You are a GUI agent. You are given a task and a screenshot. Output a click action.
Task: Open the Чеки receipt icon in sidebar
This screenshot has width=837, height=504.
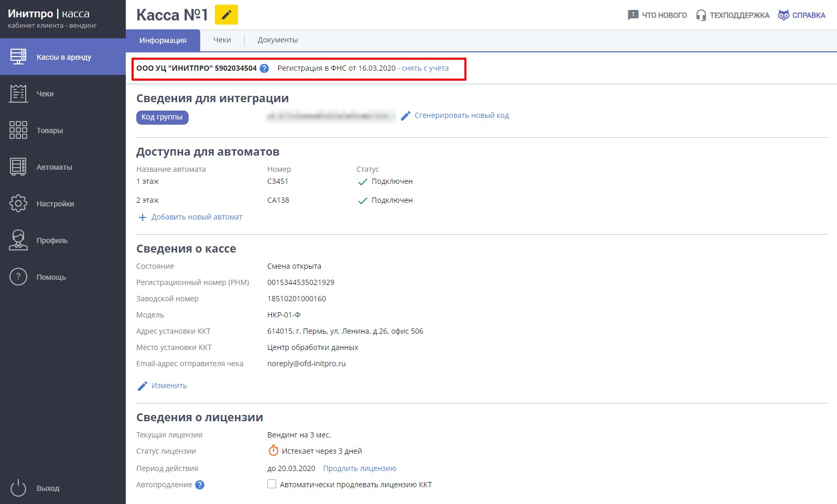pyautogui.click(x=18, y=93)
